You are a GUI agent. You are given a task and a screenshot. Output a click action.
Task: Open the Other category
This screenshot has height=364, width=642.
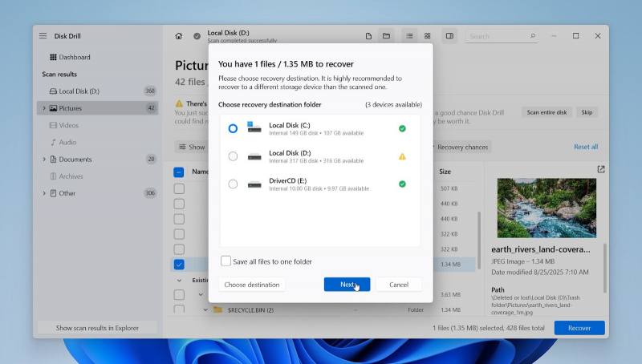pyautogui.click(x=97, y=193)
